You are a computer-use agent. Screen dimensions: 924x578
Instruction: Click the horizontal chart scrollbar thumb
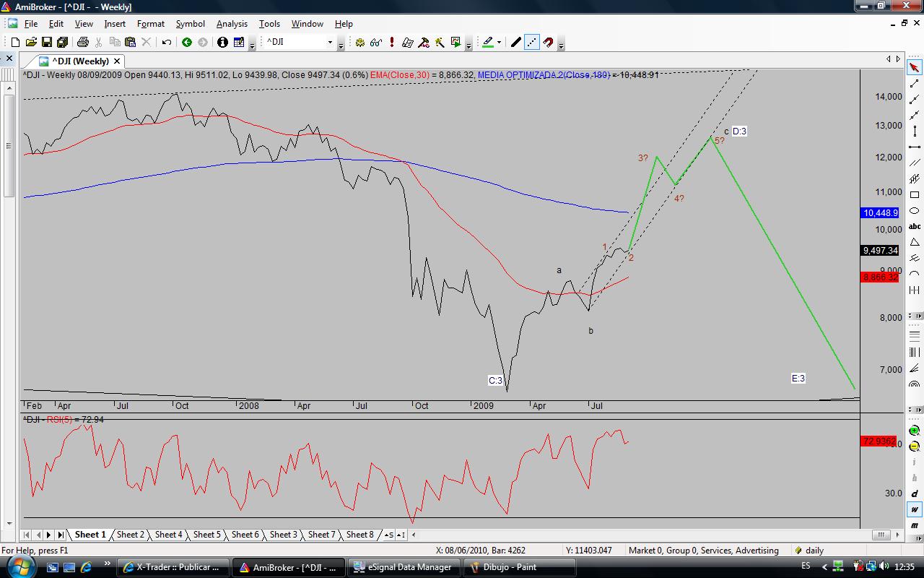pyautogui.click(x=881, y=535)
